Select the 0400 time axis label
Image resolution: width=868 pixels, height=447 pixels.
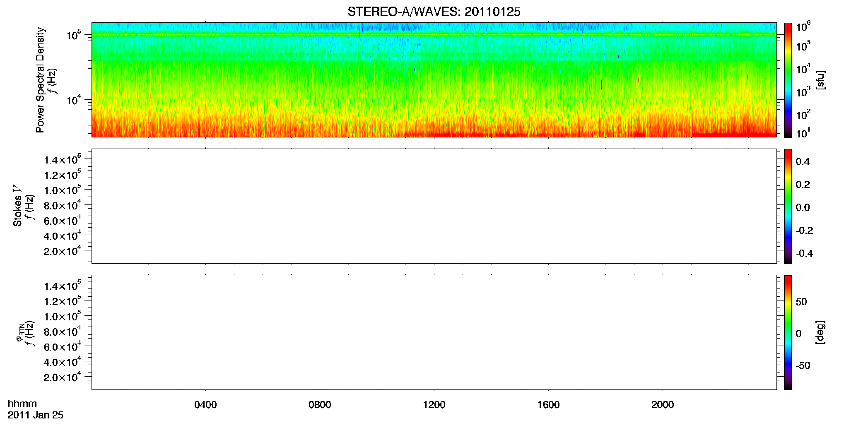pyautogui.click(x=205, y=405)
